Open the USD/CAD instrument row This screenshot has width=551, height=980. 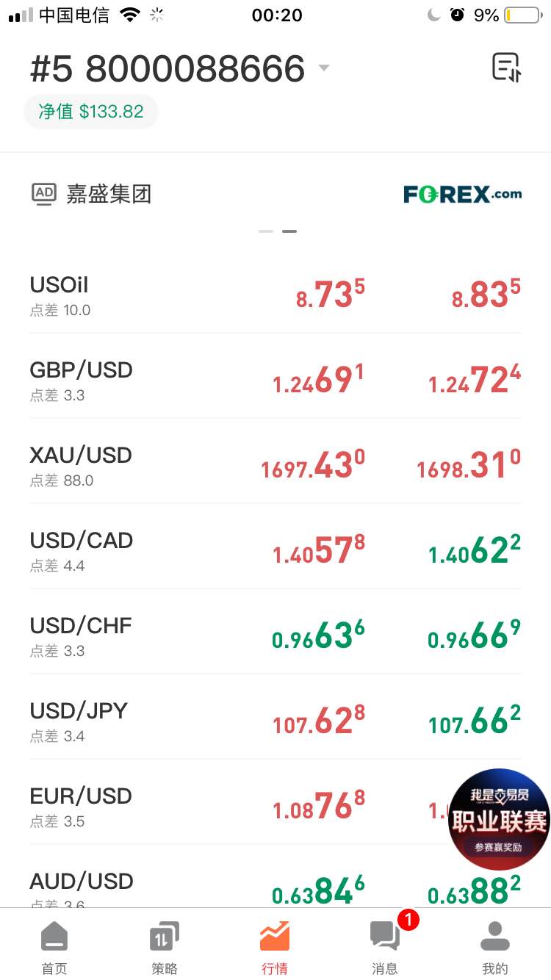pyautogui.click(x=275, y=551)
